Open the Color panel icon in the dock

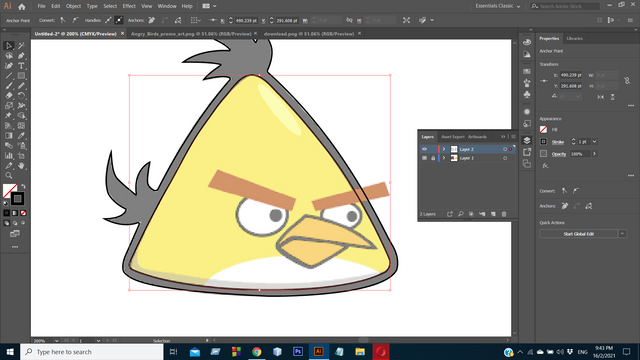click(x=527, y=42)
